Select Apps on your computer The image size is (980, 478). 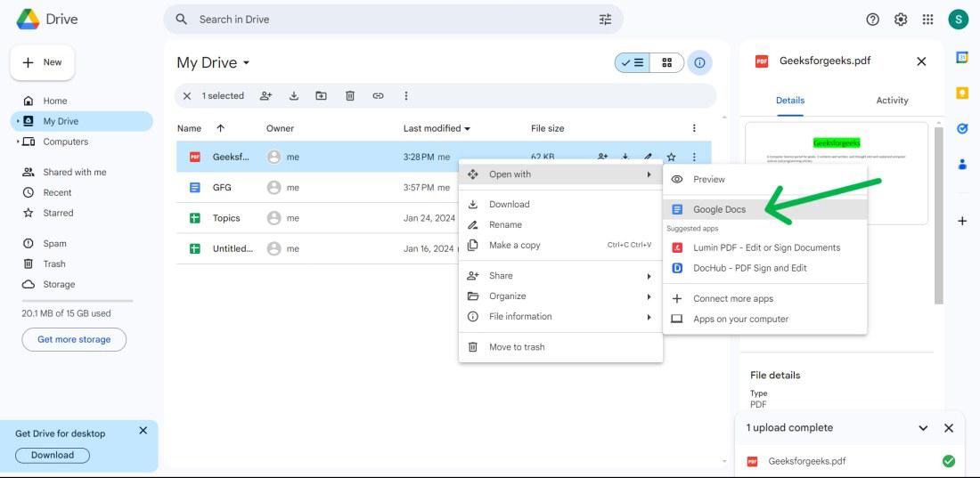pos(765,320)
